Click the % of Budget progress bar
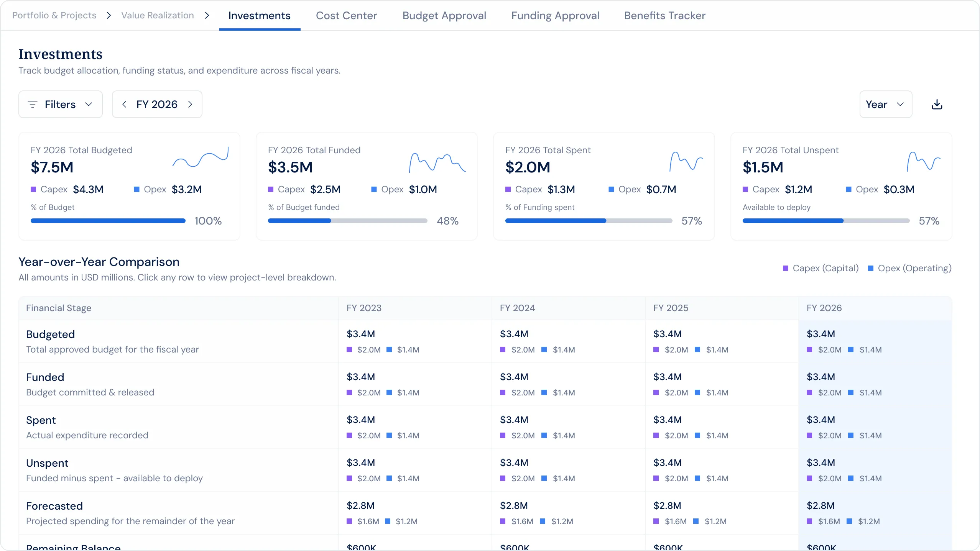980x551 pixels. 108,221
